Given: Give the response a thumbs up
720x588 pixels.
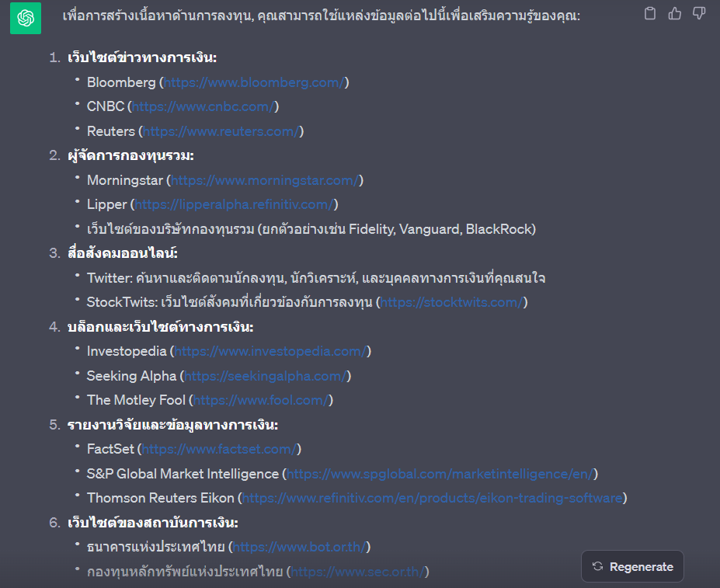Looking at the screenshot, I should 674,14.
